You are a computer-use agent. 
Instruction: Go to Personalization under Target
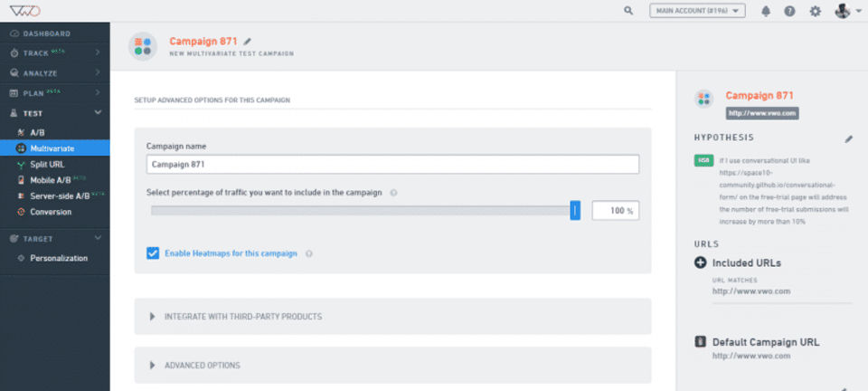[x=59, y=258]
